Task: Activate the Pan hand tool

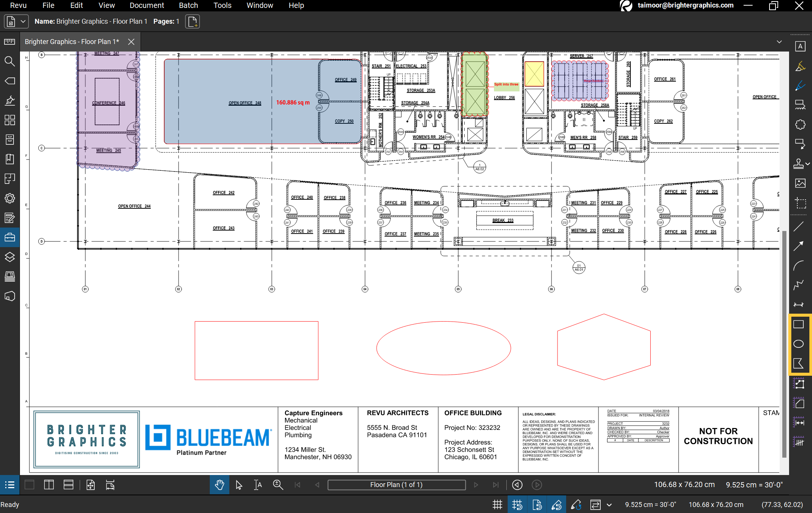Action: [220, 485]
